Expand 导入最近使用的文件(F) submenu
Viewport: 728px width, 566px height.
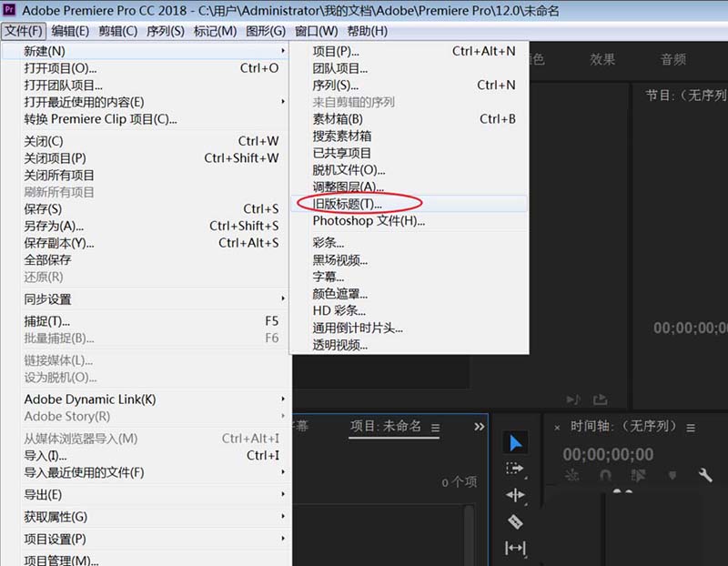tap(146, 472)
